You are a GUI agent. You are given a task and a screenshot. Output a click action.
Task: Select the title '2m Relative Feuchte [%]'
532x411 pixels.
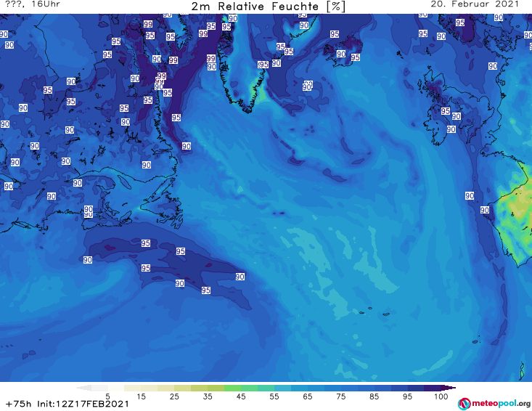(x=268, y=7)
